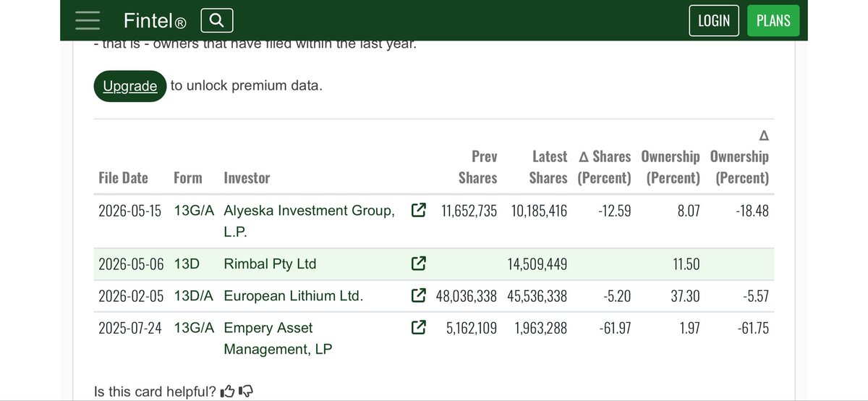Give thumbs up to this card

(228, 392)
